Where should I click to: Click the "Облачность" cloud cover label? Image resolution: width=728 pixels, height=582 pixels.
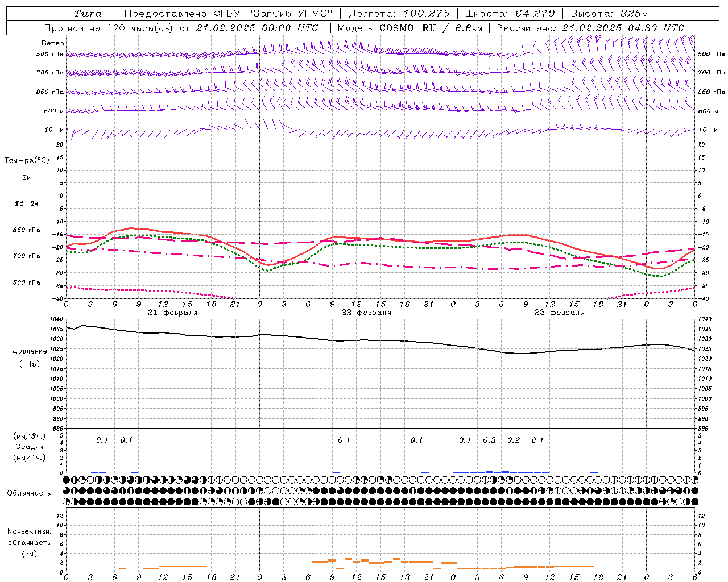29,493
